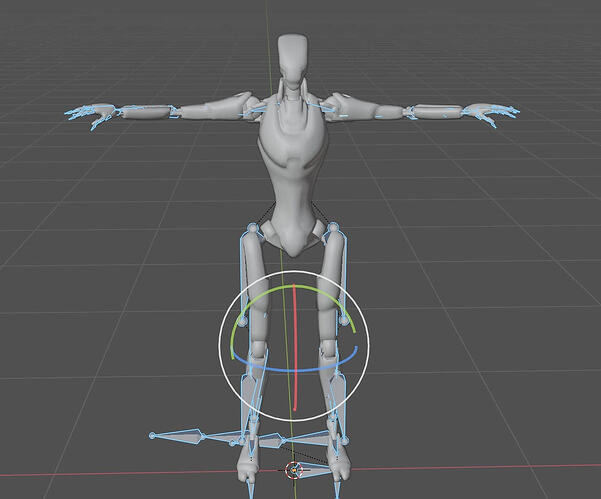Image resolution: width=601 pixels, height=499 pixels.
Task: Select the finger bones on left-side hand
Action: [x=90, y=117]
